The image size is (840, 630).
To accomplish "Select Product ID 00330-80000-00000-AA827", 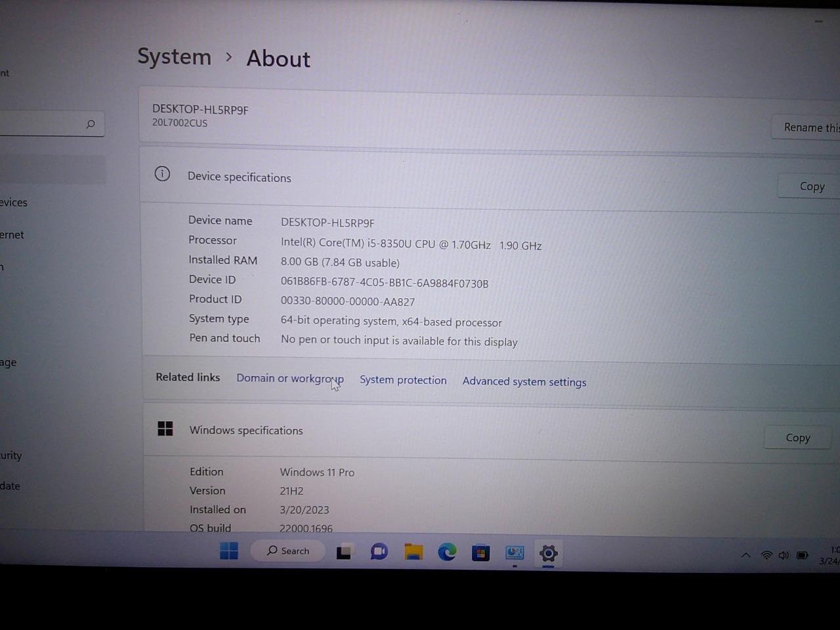I will coord(348,301).
